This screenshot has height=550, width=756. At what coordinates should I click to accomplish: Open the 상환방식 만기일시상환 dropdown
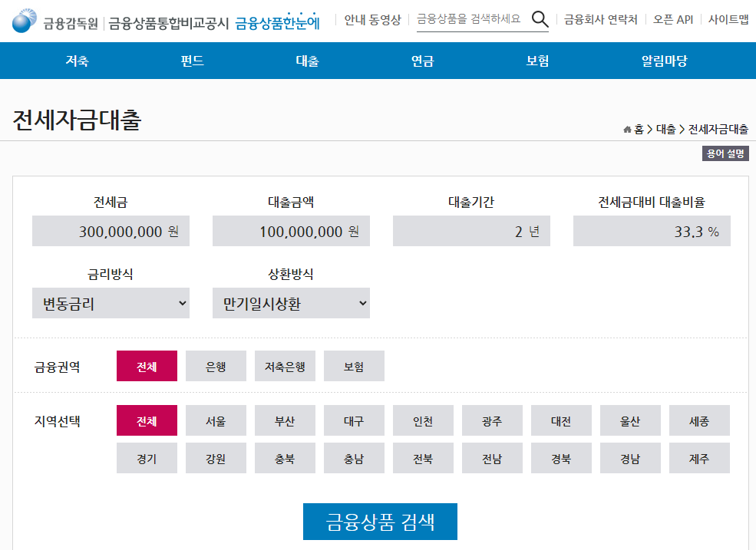pos(291,303)
